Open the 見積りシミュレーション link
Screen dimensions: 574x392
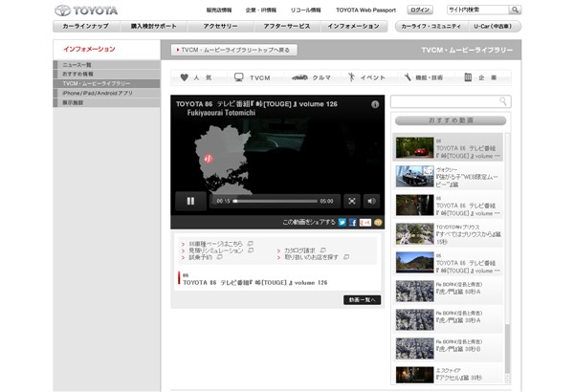coord(216,250)
